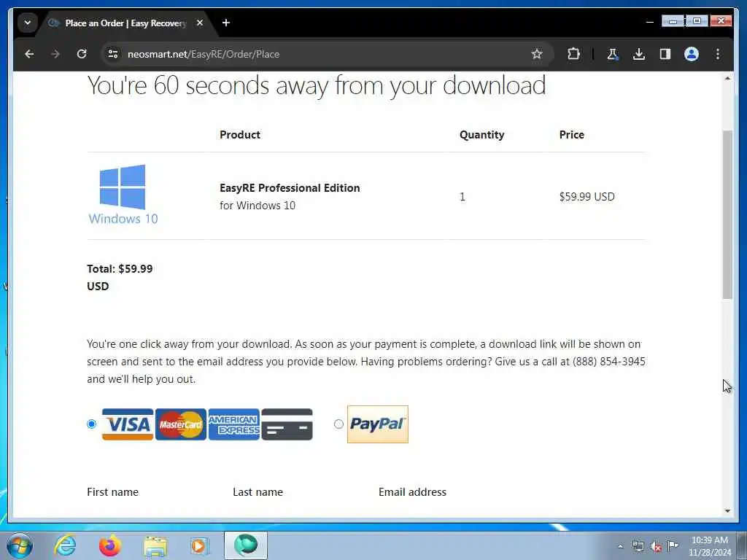Screen dimensions: 747x560
Task: Show hidden system tray icons
Action: [620, 546]
